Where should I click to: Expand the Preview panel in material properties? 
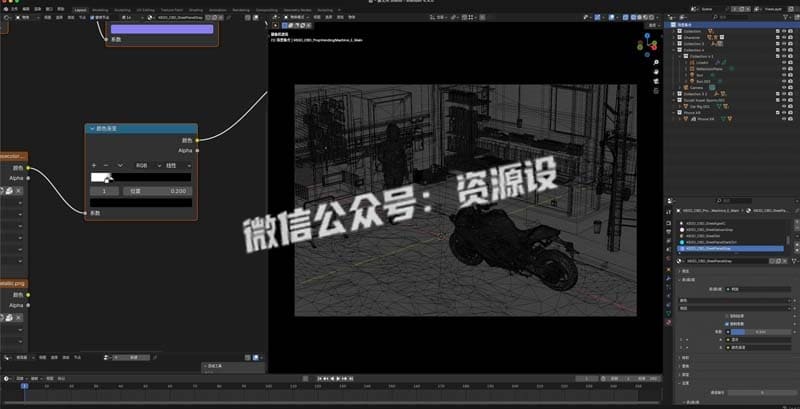pos(680,271)
